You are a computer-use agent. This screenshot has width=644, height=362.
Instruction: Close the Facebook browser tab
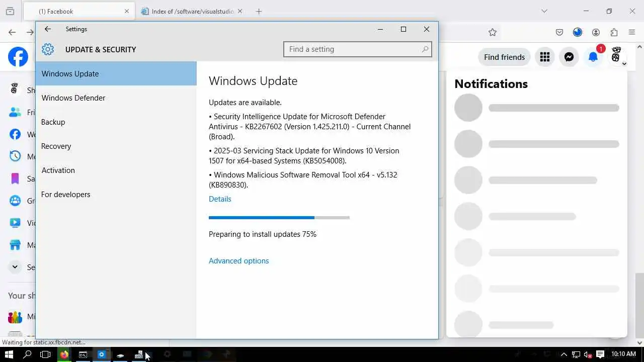(126, 11)
